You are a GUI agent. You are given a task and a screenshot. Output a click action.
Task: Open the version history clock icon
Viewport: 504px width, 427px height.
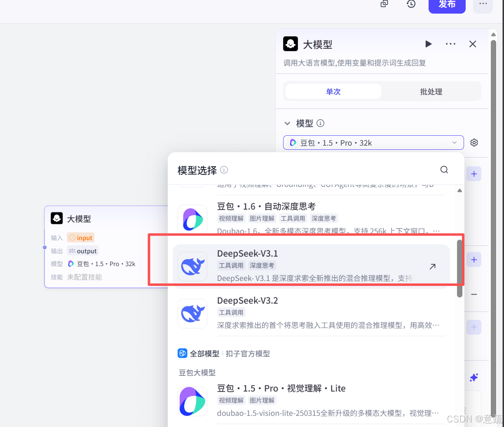pos(411,4)
